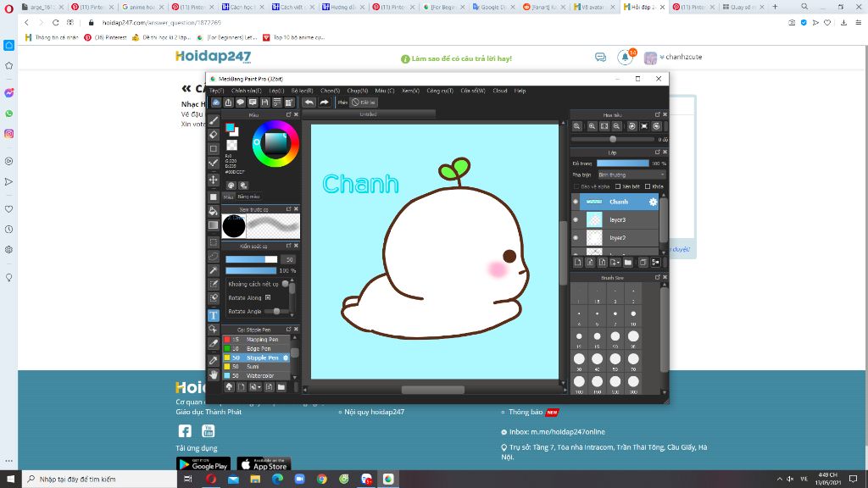Open the Hoidap247 chat messages icon

click(x=601, y=58)
